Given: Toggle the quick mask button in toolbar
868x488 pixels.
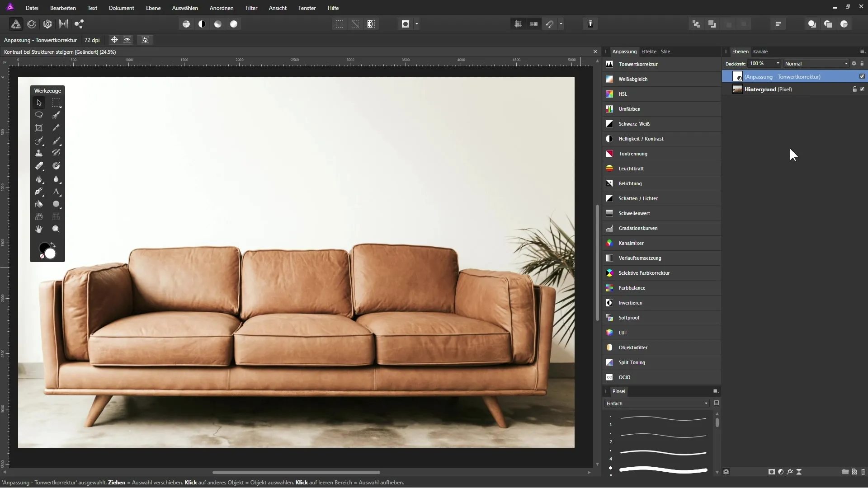Looking at the screenshot, I should coord(406,24).
